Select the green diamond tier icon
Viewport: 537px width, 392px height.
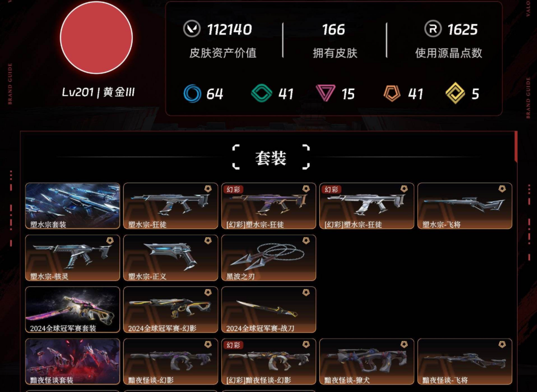pyautogui.click(x=262, y=93)
